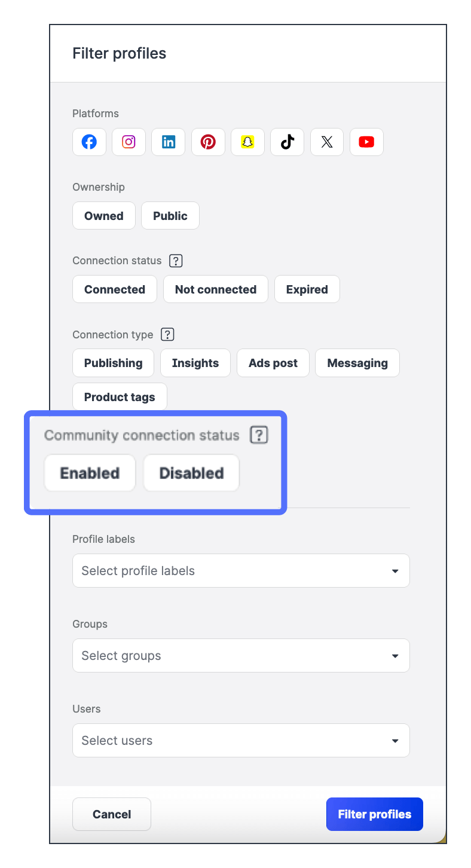Select the Instagram platform icon

click(128, 142)
